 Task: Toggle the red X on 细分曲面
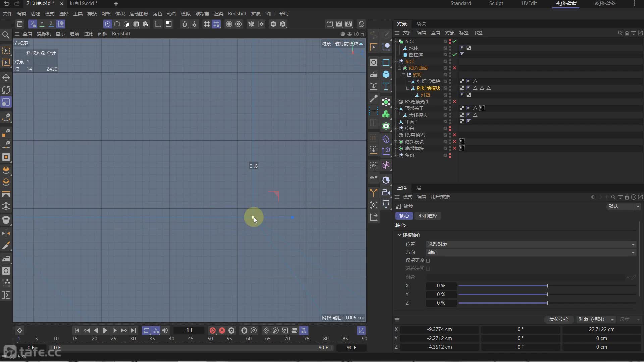[454, 68]
